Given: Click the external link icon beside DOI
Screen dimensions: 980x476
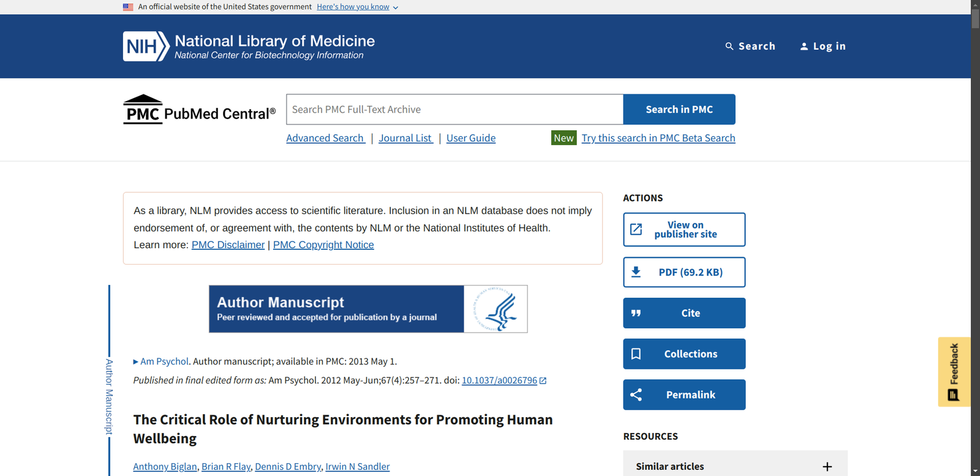Looking at the screenshot, I should [543, 381].
